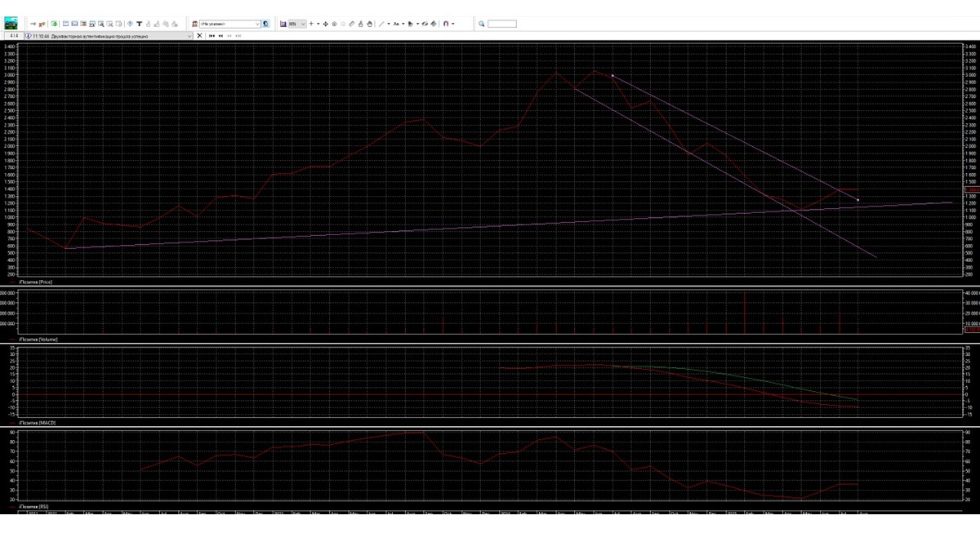The image size is (980, 551).
Task: Click the user account icon before combo box
Action: pos(194,24)
